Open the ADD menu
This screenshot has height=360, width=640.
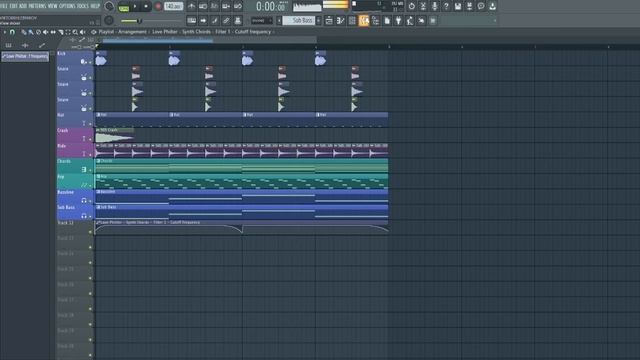[x=23, y=6]
